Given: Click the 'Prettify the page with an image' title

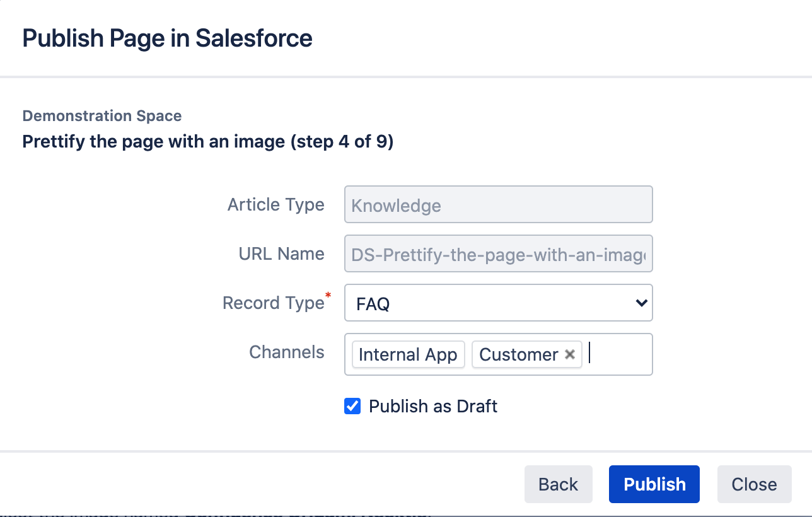Looking at the screenshot, I should point(207,142).
